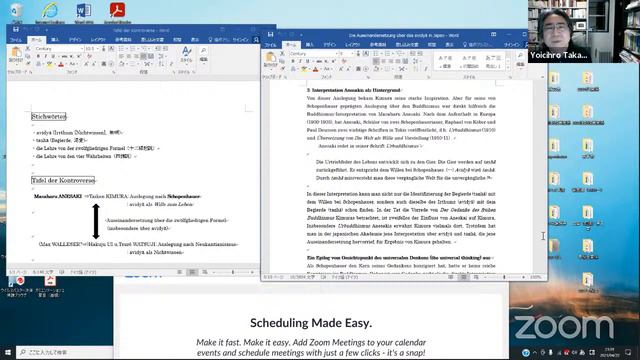Switch to Web Layout view in right window

point(476,277)
